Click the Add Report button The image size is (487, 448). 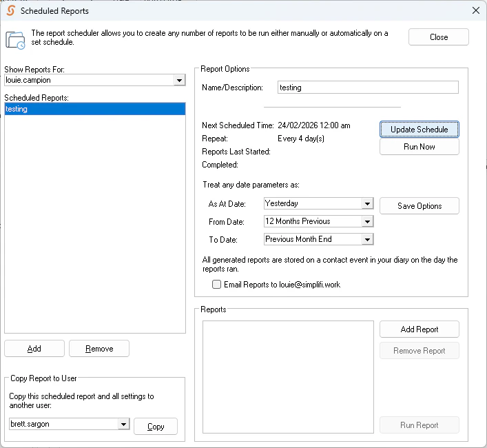click(x=419, y=329)
